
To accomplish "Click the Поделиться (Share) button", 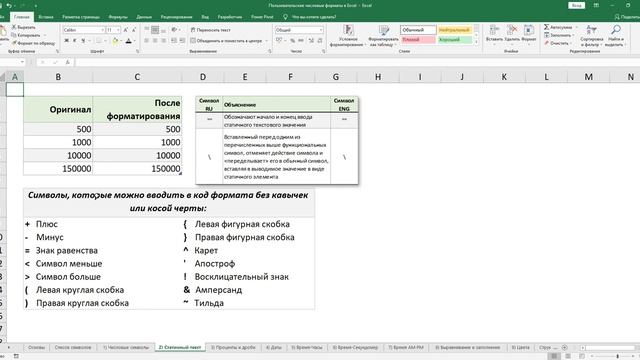I will pyautogui.click(x=627, y=17).
